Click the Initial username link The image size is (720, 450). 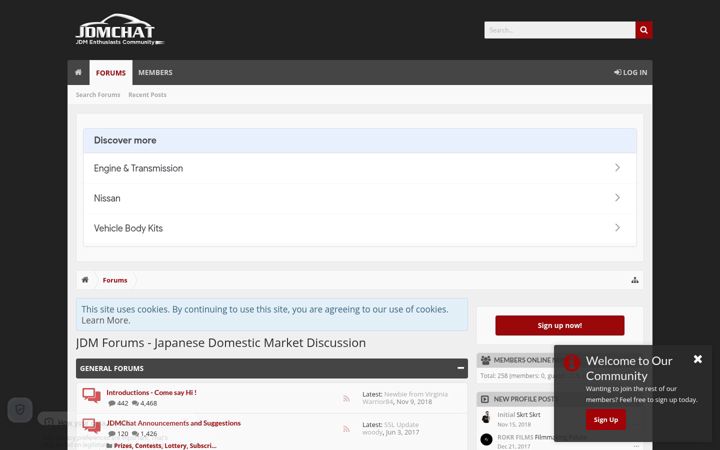pyautogui.click(x=506, y=415)
